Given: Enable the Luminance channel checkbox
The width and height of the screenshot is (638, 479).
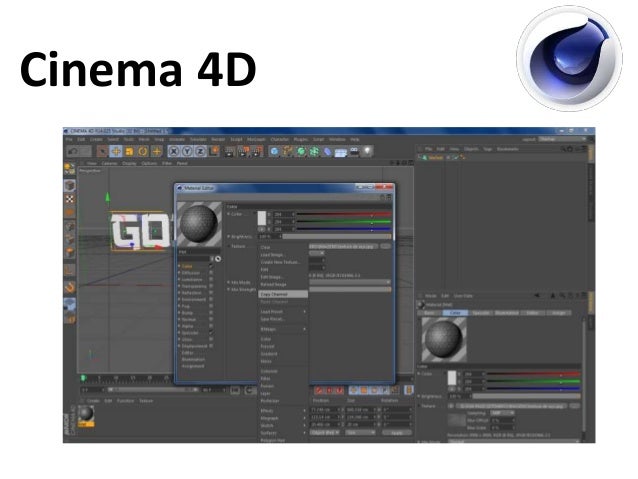Looking at the screenshot, I should (211, 279).
